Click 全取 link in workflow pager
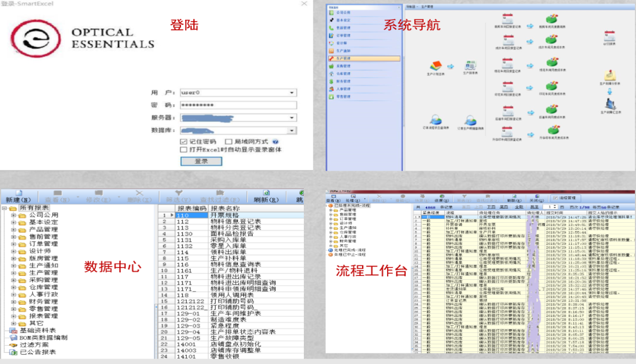This screenshot has height=364, width=636. (x=519, y=207)
